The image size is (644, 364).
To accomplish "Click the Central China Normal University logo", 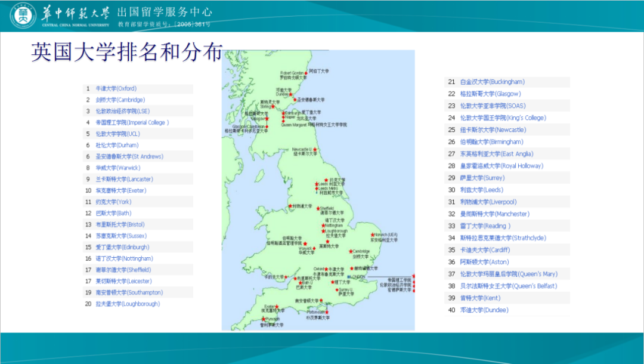I will click(23, 16).
